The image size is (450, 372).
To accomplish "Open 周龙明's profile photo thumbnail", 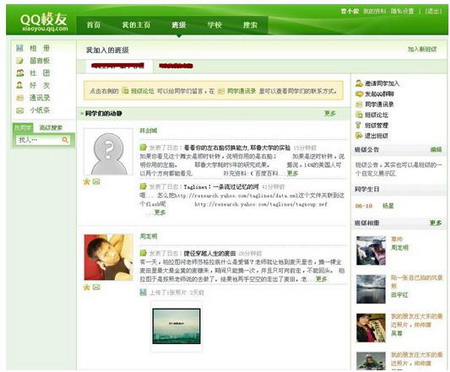I will [108, 257].
